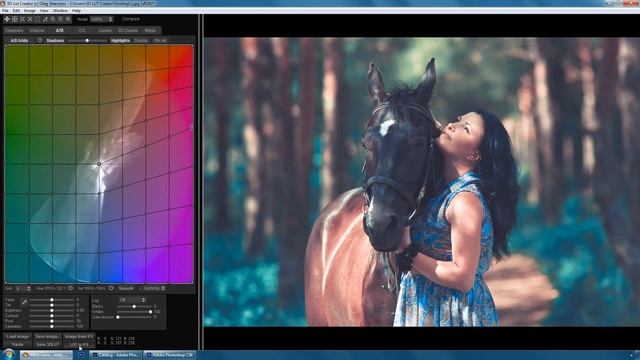Open the File menu

coord(5,11)
